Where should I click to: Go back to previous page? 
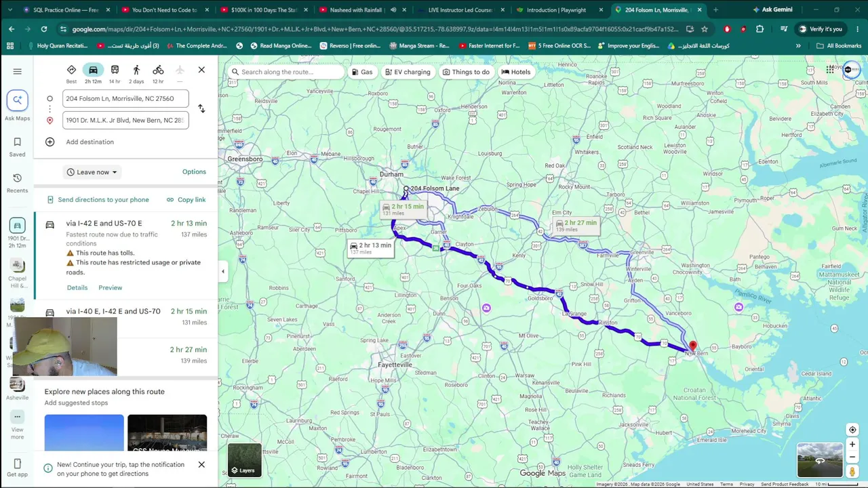tap(12, 29)
